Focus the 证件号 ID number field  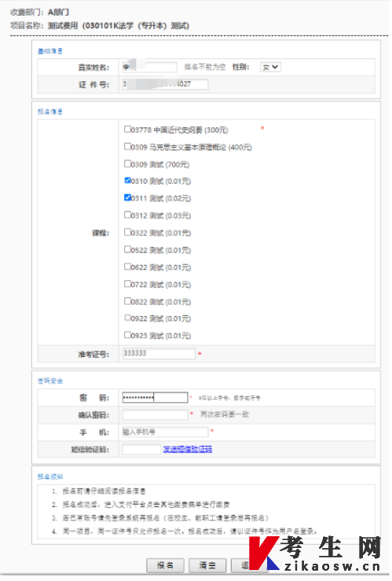pyautogui.click(x=166, y=84)
